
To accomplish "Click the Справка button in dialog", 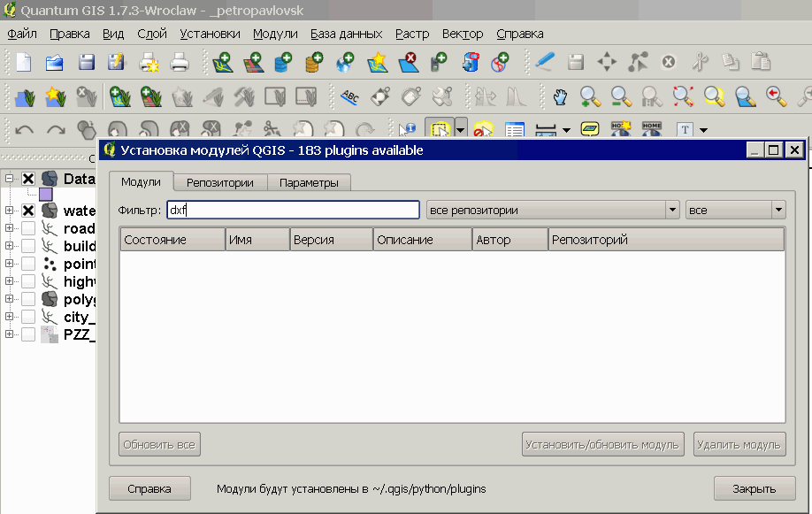I will [x=149, y=488].
